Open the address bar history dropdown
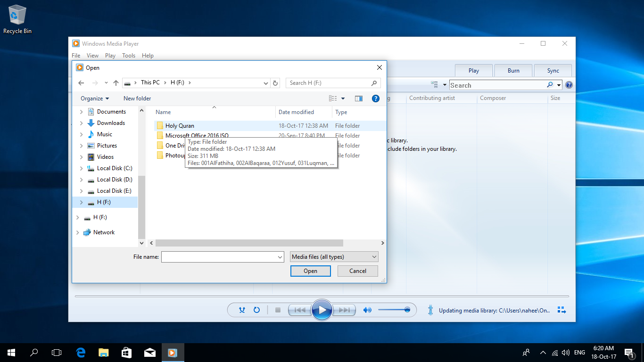The image size is (644, 362). [x=266, y=83]
